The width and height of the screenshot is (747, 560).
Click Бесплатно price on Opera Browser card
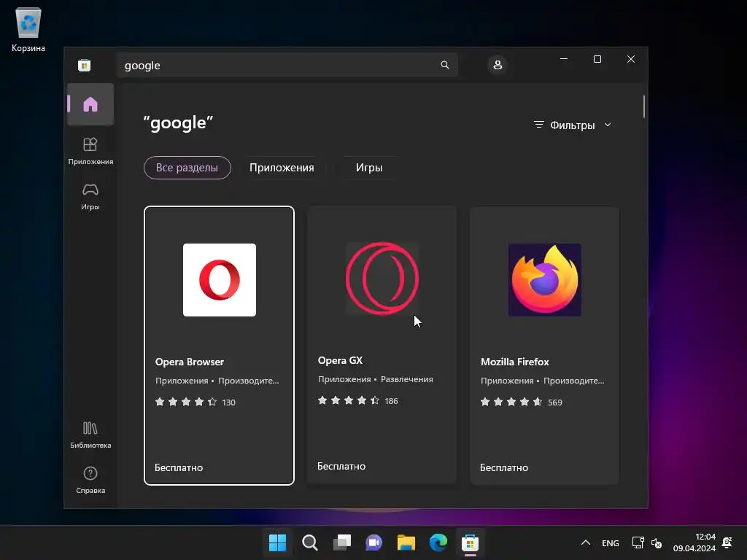coord(179,467)
